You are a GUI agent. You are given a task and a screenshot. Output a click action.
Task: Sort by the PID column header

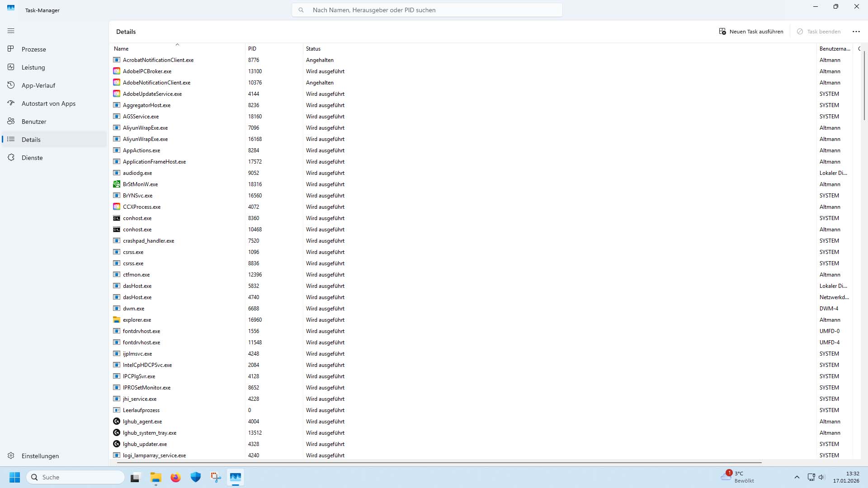pos(252,49)
